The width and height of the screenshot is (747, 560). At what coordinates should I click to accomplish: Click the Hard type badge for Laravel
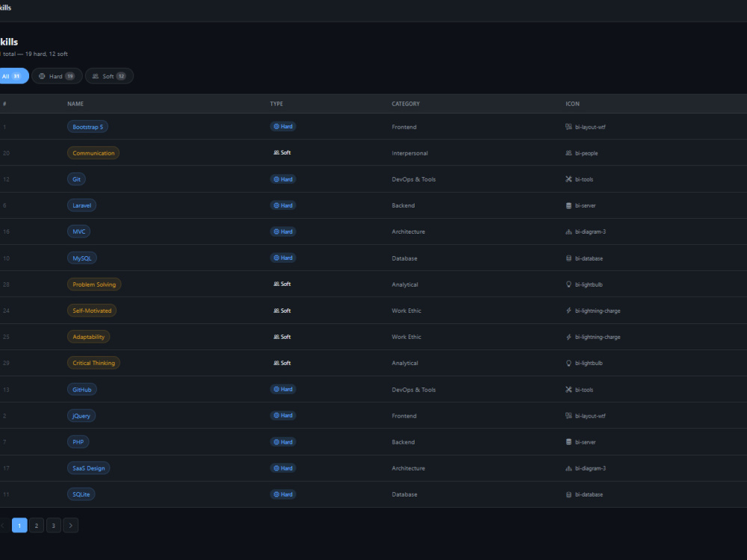click(x=283, y=205)
